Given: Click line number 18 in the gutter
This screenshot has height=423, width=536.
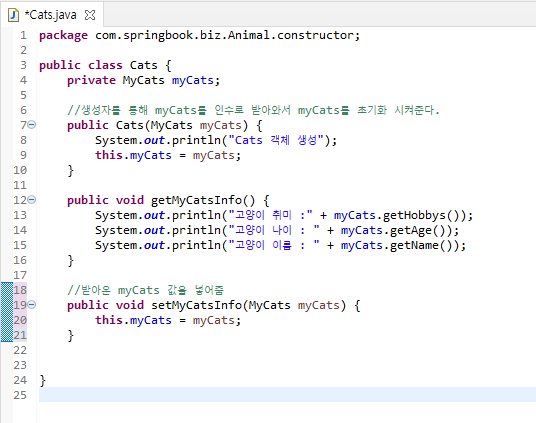Looking at the screenshot, I should point(20,290).
